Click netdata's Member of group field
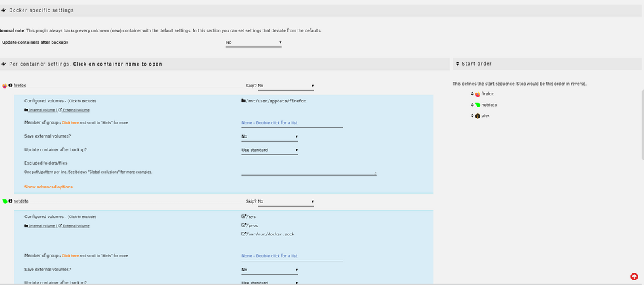The height and width of the screenshot is (285, 644). 292,256
